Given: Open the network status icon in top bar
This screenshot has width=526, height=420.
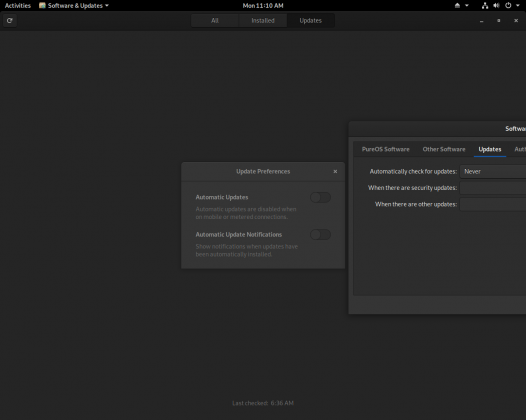Looking at the screenshot, I should click(x=485, y=5).
